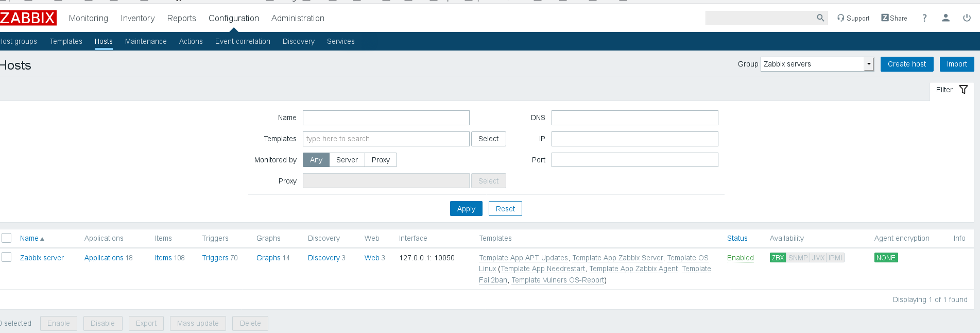Click the Enabled status link
The image size is (980, 333).
[740, 258]
